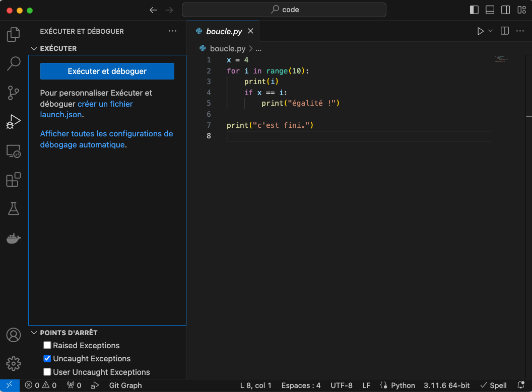The image size is (532, 392).
Task: Click the Python language mode in status bar
Action: pyautogui.click(x=397, y=385)
